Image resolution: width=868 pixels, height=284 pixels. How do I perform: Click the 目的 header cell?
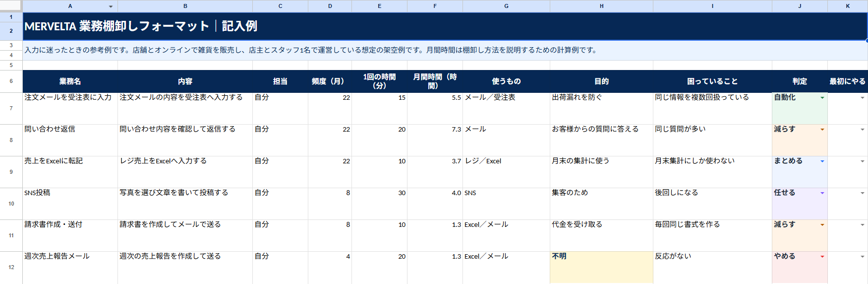601,81
